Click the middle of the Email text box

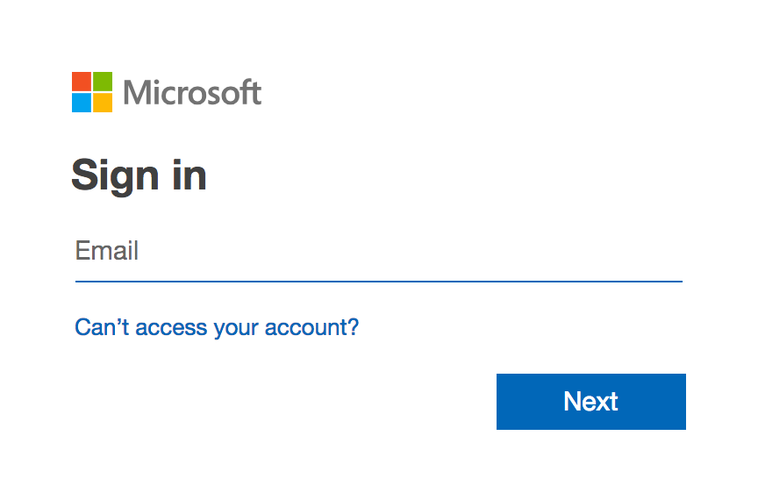click(378, 251)
